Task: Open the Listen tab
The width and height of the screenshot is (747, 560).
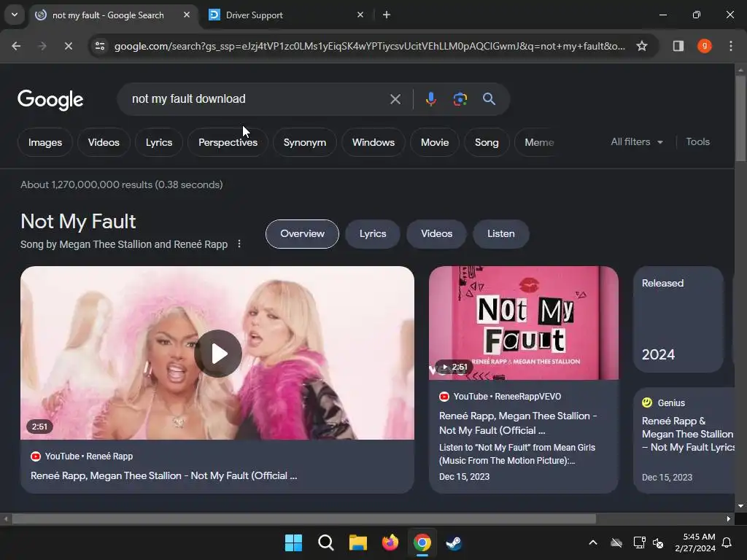Action: tap(500, 234)
